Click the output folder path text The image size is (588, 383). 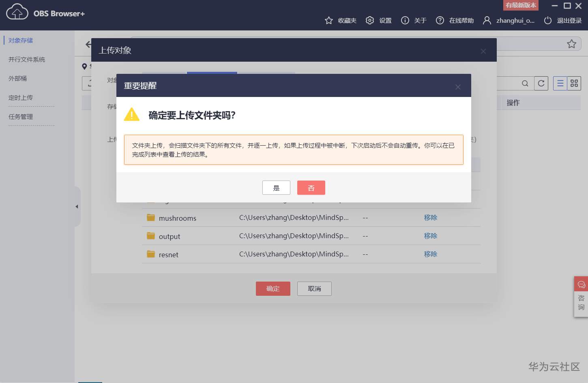294,236
